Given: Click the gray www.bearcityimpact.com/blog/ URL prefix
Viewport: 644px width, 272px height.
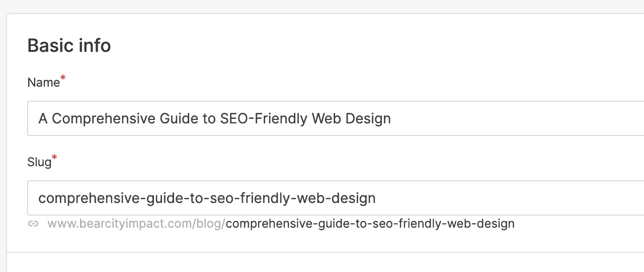Looking at the screenshot, I should pyautogui.click(x=136, y=224).
